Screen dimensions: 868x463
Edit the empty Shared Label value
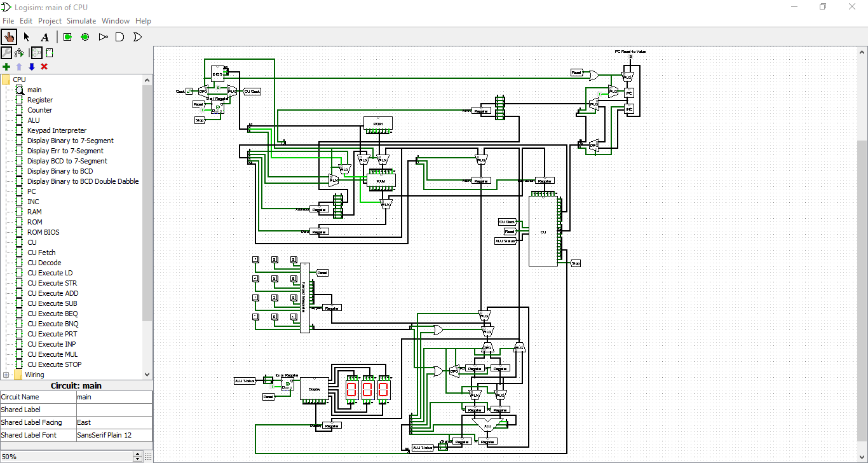pos(114,410)
